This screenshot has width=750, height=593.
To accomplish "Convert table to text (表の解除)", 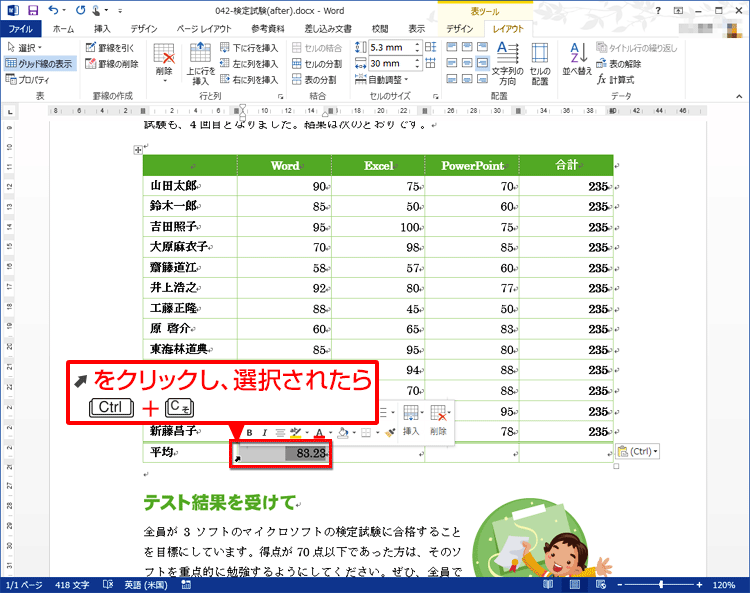I will (x=618, y=64).
